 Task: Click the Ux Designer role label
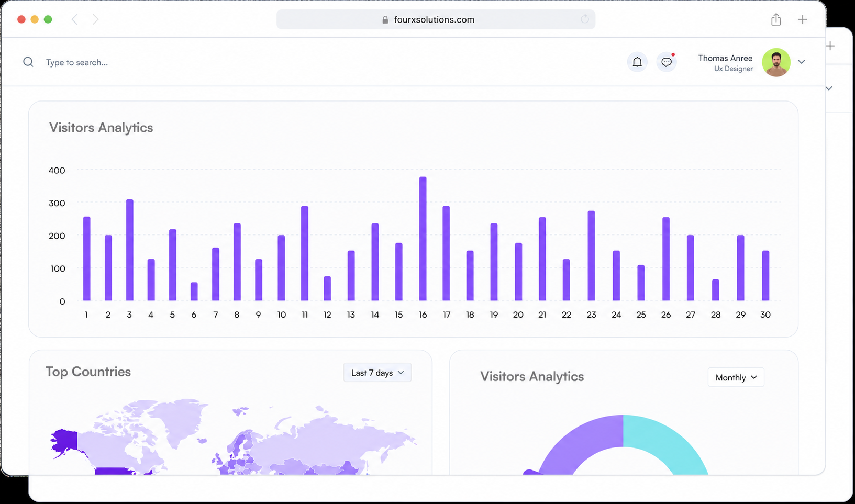(x=734, y=69)
